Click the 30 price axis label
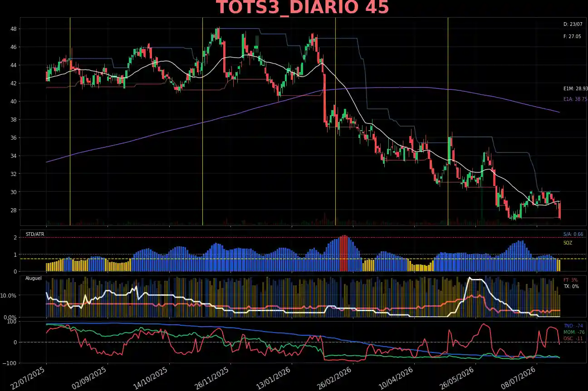 coord(14,192)
